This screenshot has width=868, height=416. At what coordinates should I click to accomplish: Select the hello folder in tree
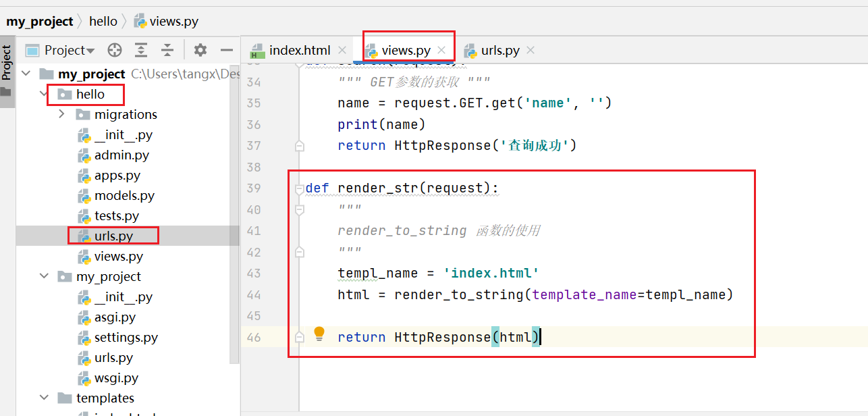(x=90, y=94)
